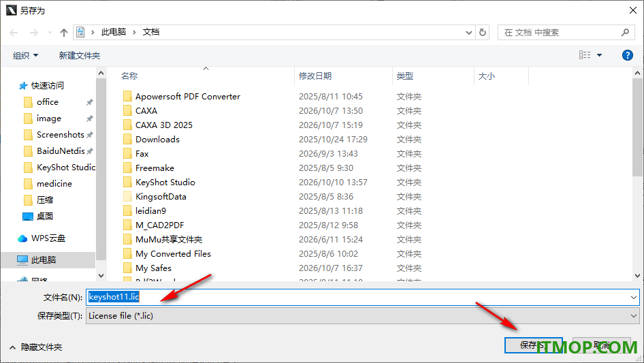644x363 pixels.
Task: Change view layout icon
Action: tap(585, 55)
